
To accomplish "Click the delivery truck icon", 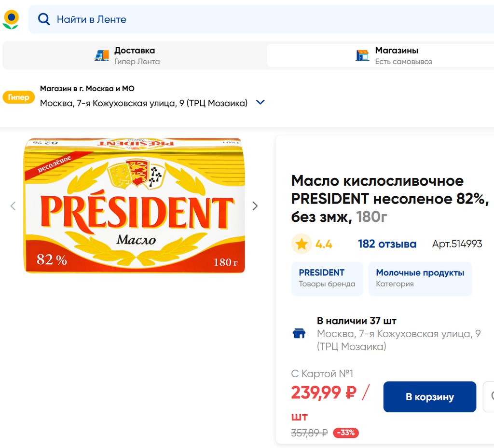I will click(x=102, y=55).
